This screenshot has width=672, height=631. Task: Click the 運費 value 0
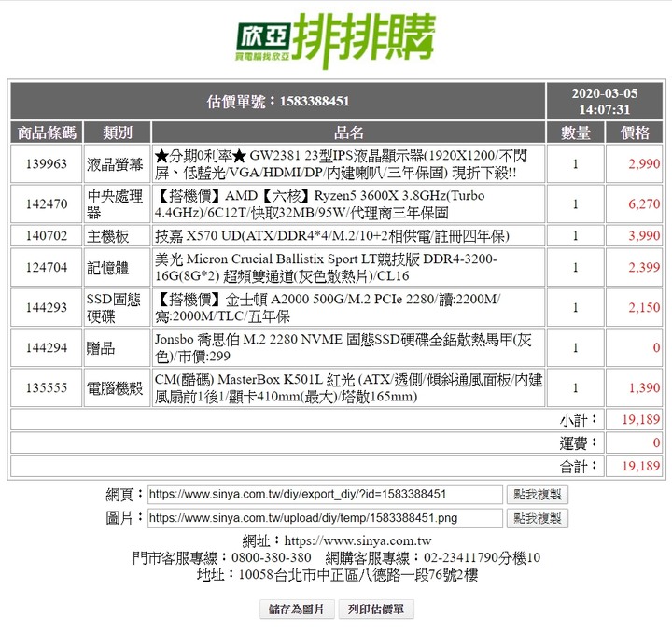pyautogui.click(x=656, y=442)
